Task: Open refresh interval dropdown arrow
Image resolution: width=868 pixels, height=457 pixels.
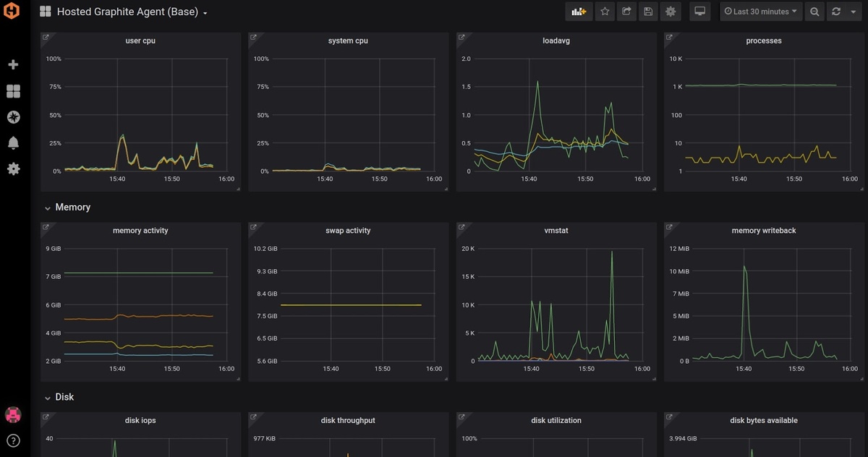Action: (854, 12)
